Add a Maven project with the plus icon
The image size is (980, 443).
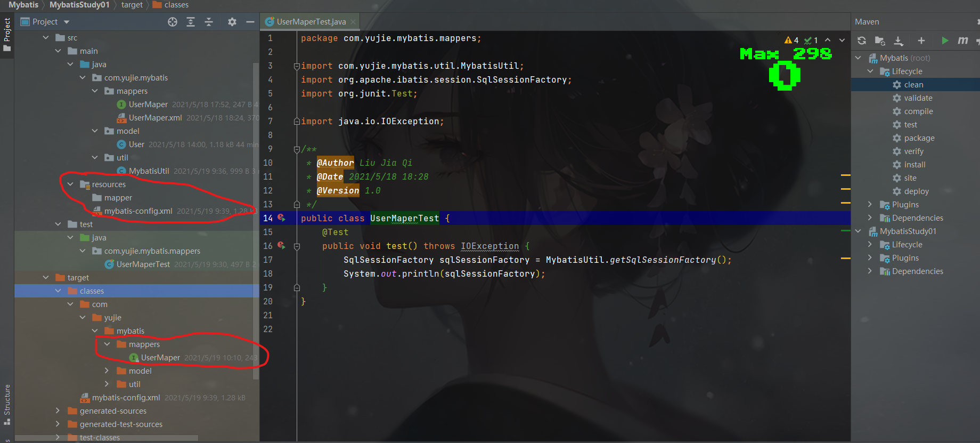point(921,41)
